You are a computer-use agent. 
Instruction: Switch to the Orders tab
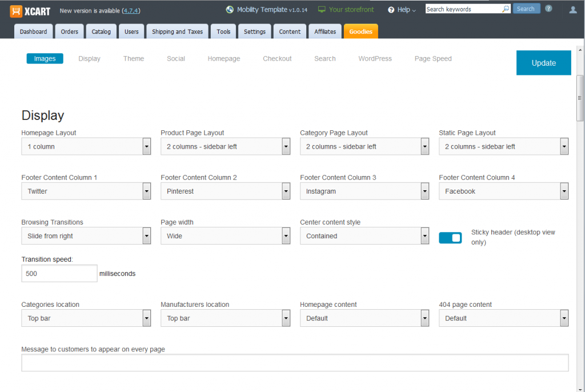click(69, 31)
